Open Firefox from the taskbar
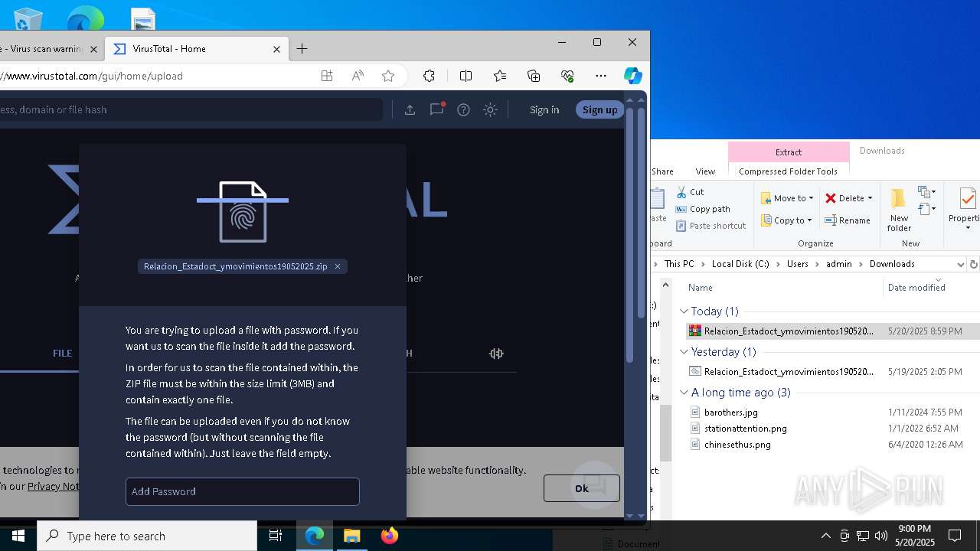Viewport: 980px width, 551px height. tap(390, 536)
